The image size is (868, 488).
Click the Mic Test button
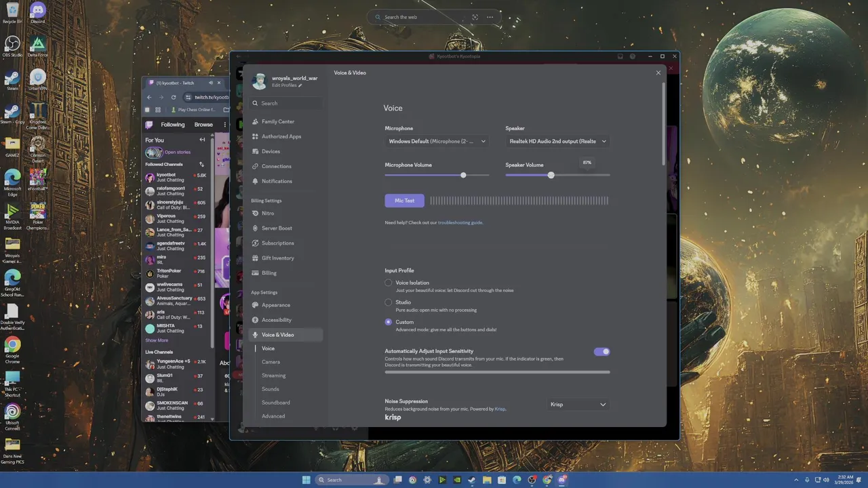click(404, 201)
